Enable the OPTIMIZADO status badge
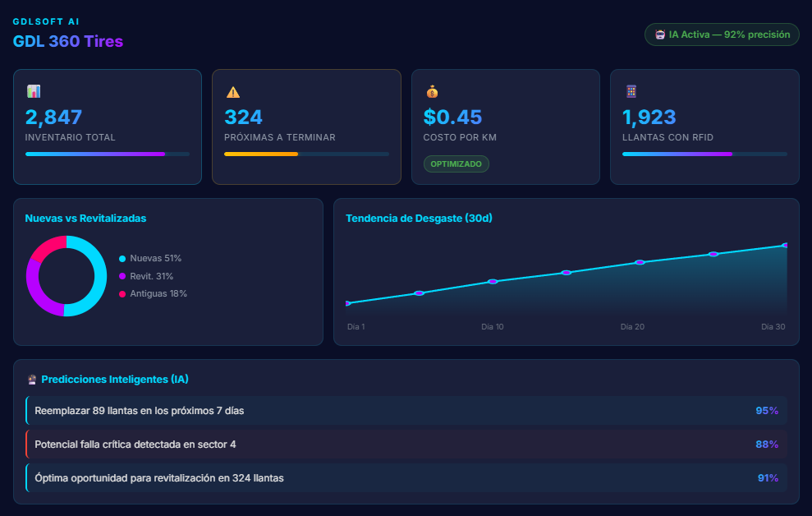This screenshot has height=516, width=812. pos(456,164)
